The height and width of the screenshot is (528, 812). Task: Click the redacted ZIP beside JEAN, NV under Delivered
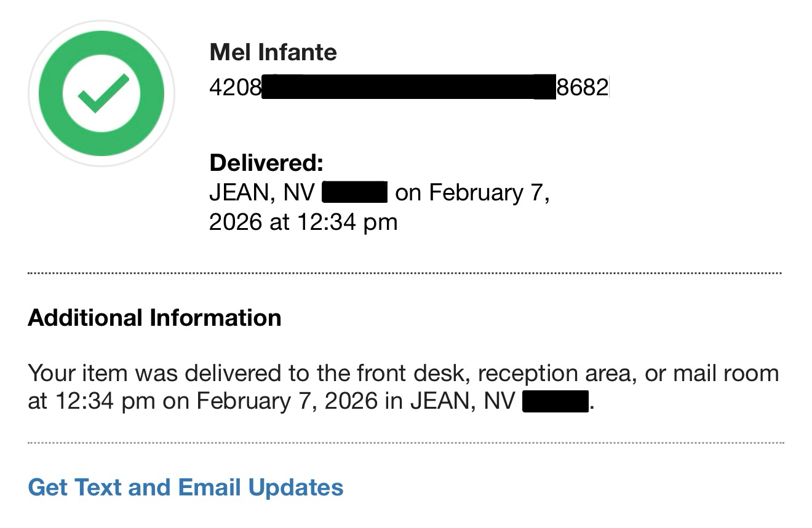coord(354,192)
